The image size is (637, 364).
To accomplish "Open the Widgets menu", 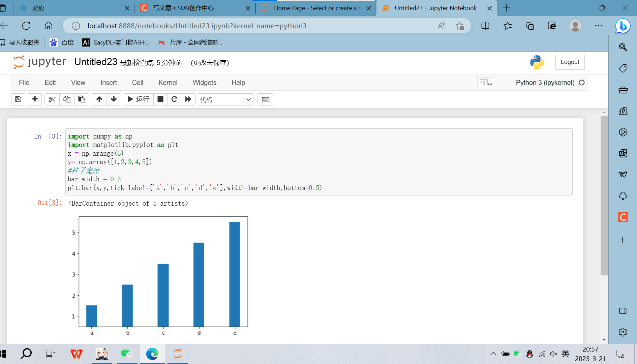I will tap(204, 83).
